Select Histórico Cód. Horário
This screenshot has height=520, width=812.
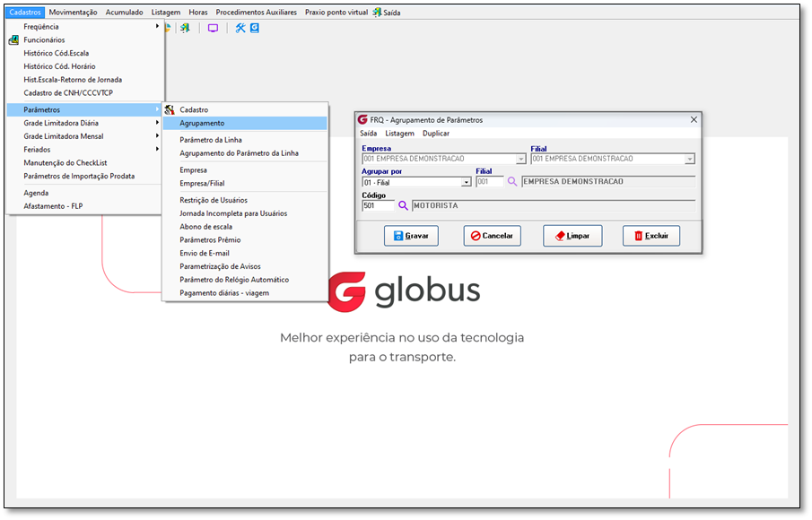pos(85,66)
